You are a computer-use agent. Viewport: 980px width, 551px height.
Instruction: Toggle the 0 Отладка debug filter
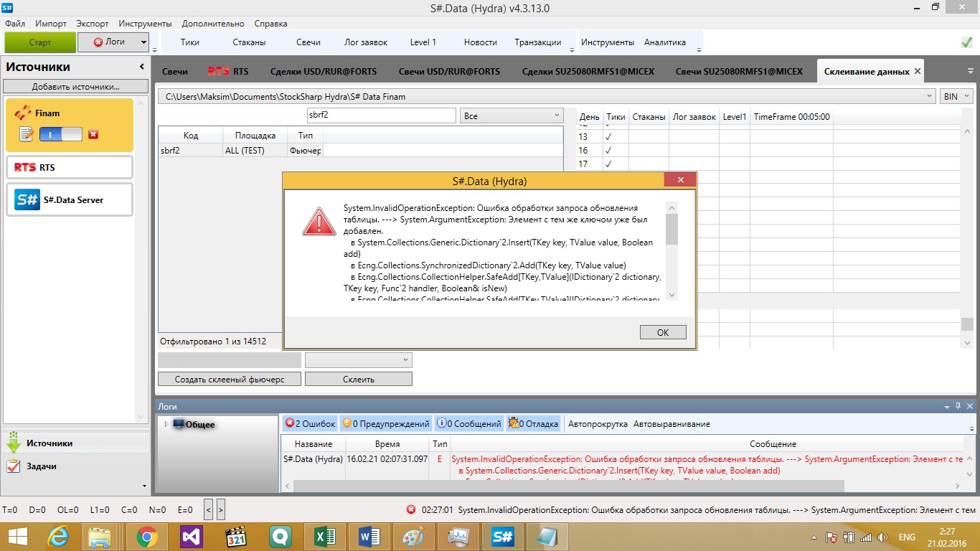pyautogui.click(x=533, y=424)
